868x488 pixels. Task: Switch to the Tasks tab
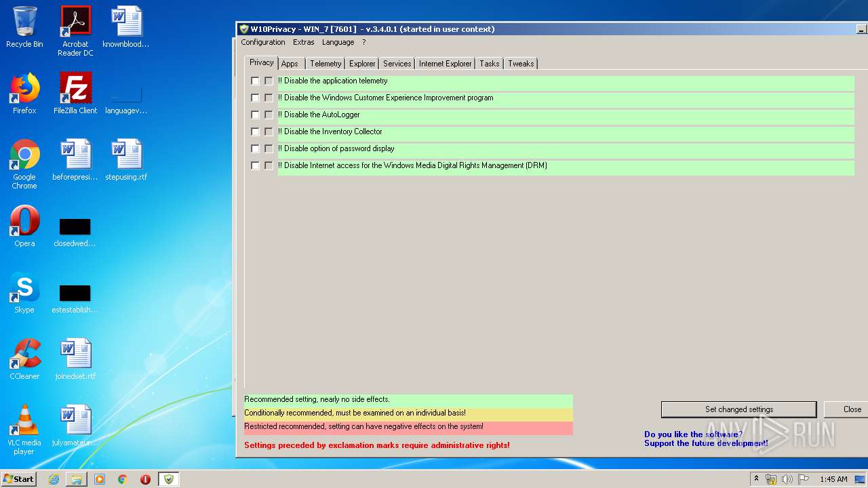point(489,64)
